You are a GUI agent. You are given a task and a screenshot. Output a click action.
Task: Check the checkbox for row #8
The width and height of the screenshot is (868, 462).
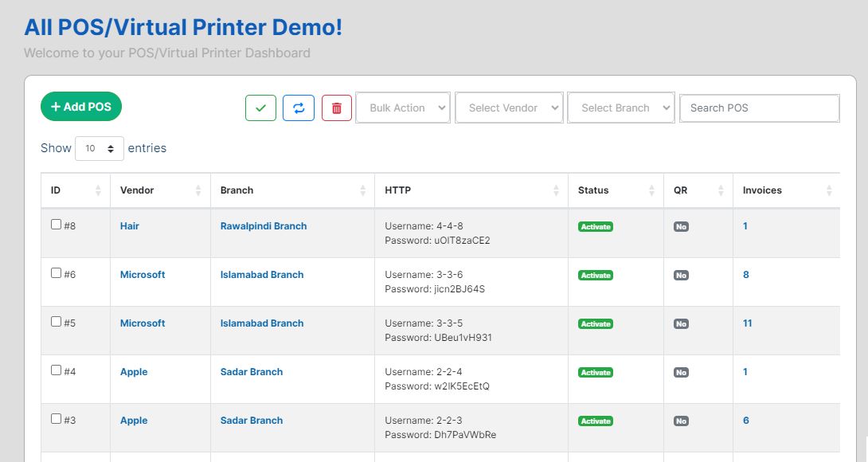(57, 225)
